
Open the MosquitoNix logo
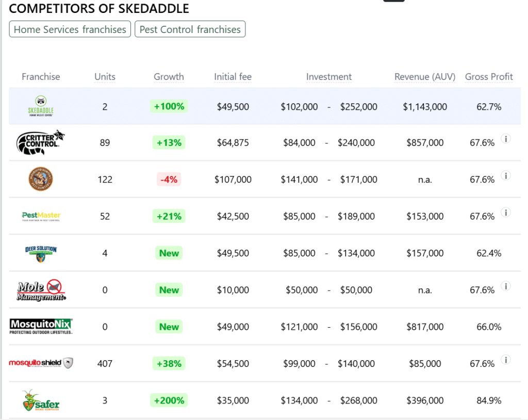pyautogui.click(x=41, y=326)
